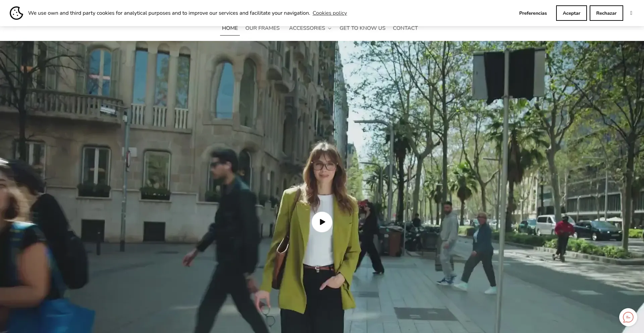Click the red scooter rider in the background
This screenshot has width=644, height=333.
[x=563, y=235]
